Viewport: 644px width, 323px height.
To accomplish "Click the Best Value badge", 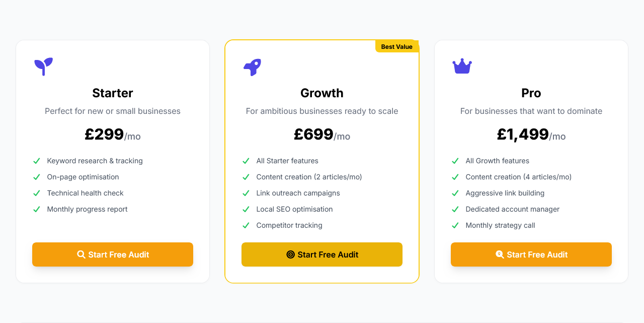I will pyautogui.click(x=396, y=47).
